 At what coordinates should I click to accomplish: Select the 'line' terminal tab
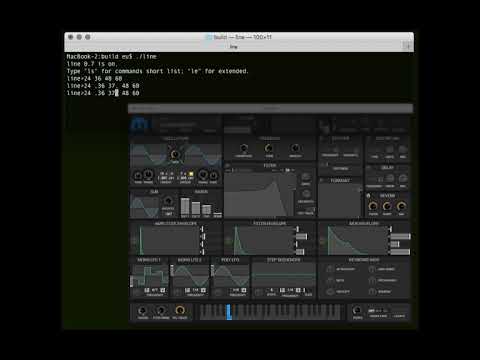click(x=233, y=47)
